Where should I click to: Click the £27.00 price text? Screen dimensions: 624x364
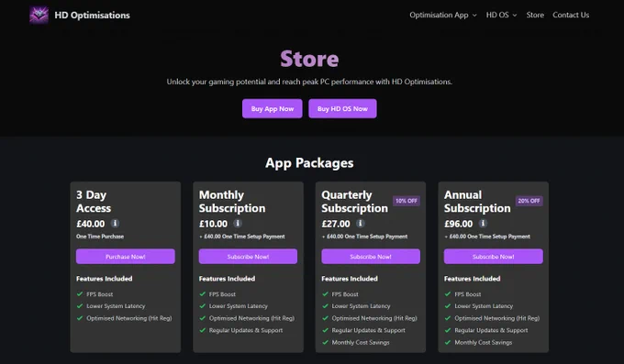(x=336, y=224)
